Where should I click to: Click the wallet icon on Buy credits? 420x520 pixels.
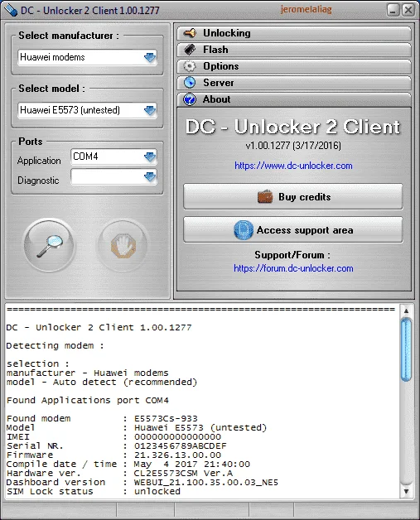click(x=265, y=197)
